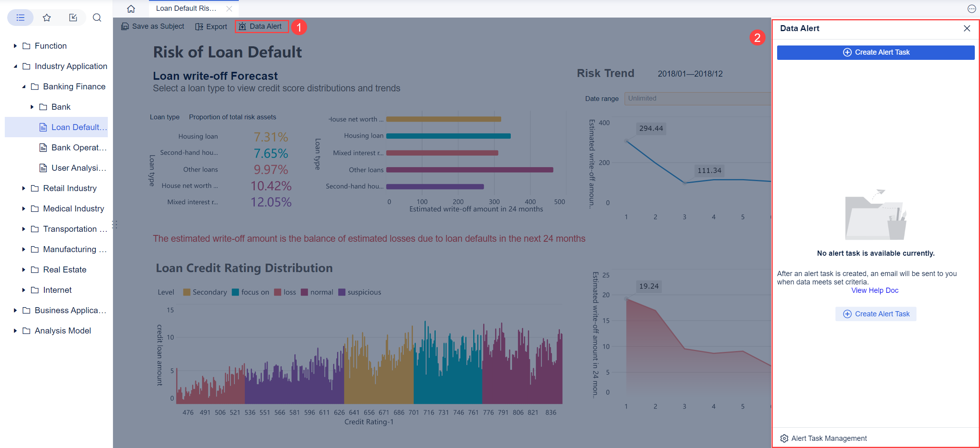Click the blue Create Alert Task button
This screenshot has height=448, width=980.
[x=875, y=52]
